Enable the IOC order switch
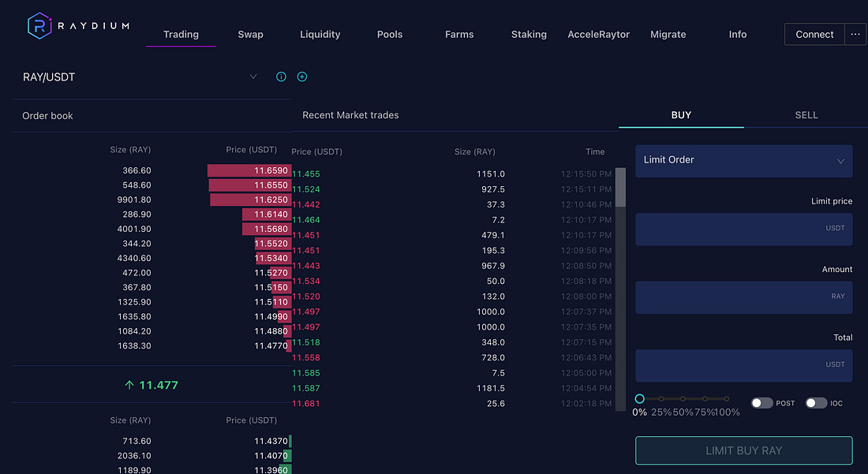The image size is (868, 474). click(x=815, y=403)
